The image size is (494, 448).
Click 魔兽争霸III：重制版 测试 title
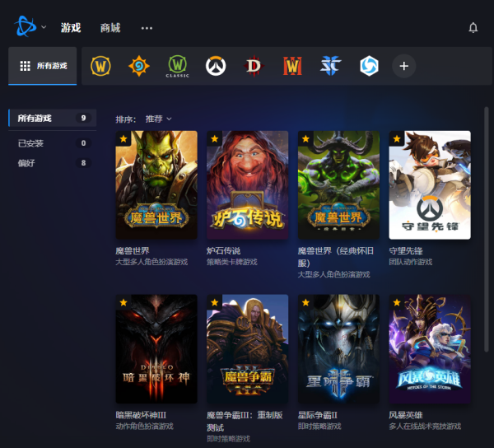245,421
